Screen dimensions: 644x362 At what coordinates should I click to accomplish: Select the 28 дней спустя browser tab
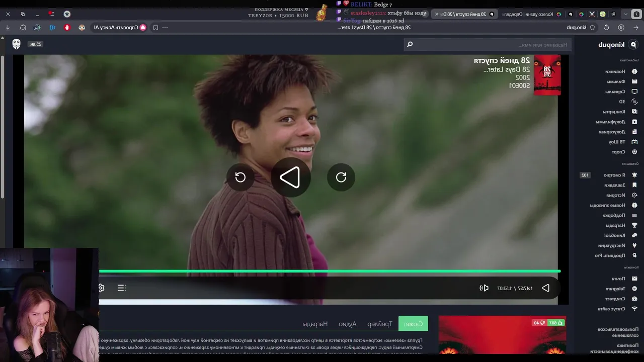[x=464, y=14]
